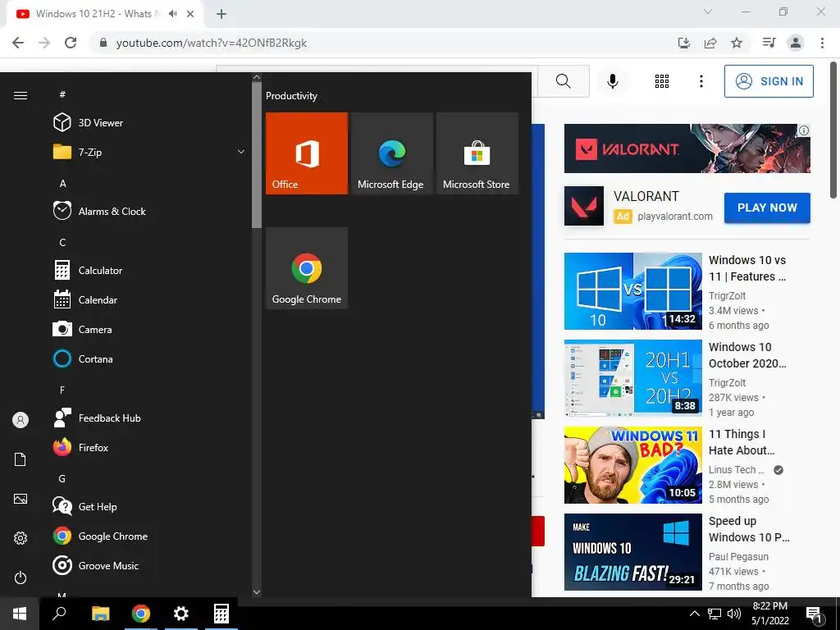This screenshot has height=630, width=840.
Task: Open Documents from the Start sidebar
Action: coord(21,459)
